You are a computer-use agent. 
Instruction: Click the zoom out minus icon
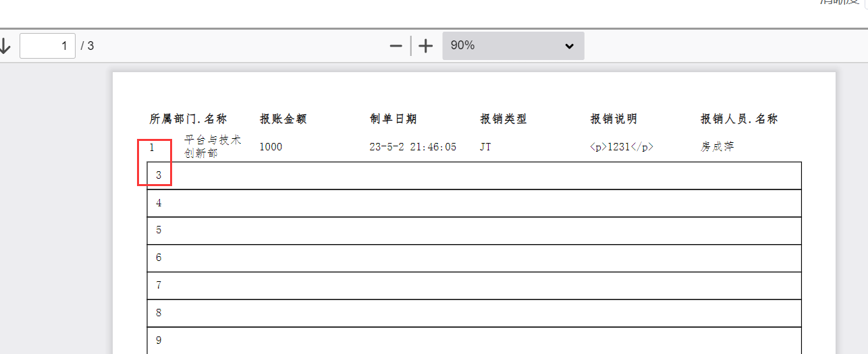coord(396,46)
